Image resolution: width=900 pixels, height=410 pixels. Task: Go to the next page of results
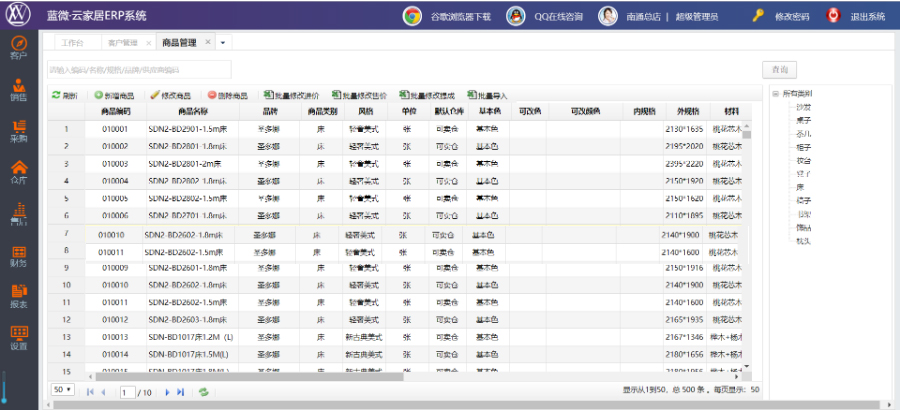(167, 392)
